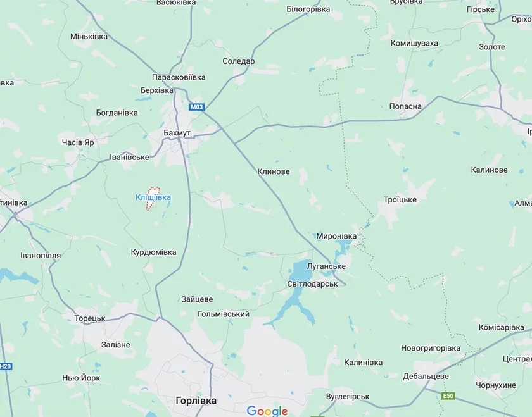
Task: Select the Попасна town label
Action: pos(405,106)
